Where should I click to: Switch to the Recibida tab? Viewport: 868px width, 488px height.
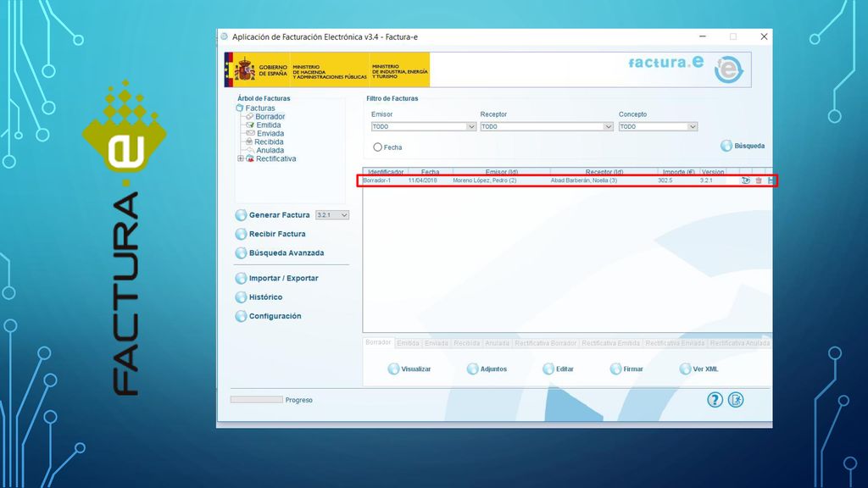click(x=467, y=343)
